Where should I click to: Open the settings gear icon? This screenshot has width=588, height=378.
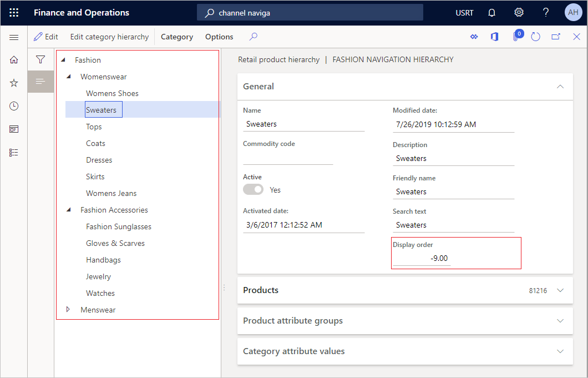pyautogui.click(x=519, y=13)
